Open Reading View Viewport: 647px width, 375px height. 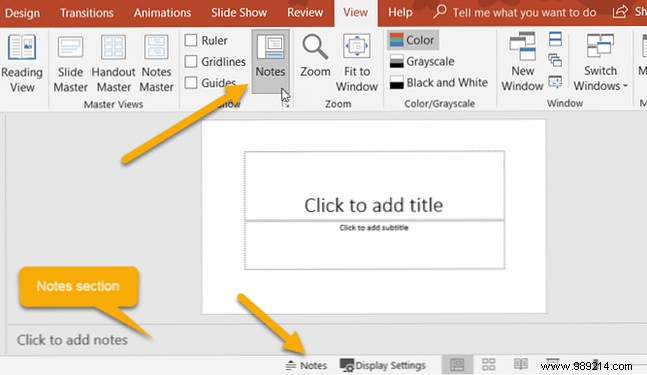click(22, 64)
